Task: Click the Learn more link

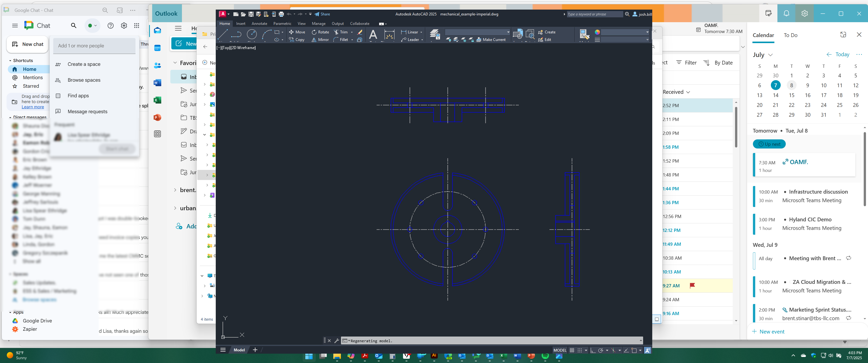Action: coord(33,107)
